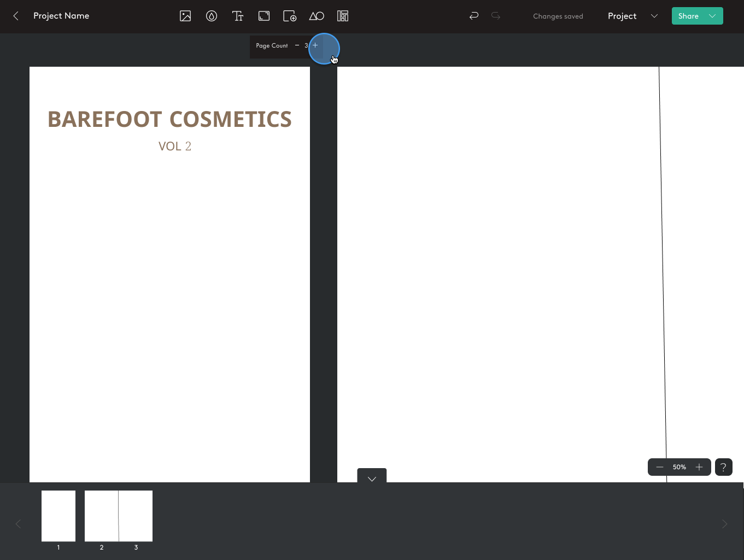
Task: Open the Shapes tool
Action: (x=317, y=16)
